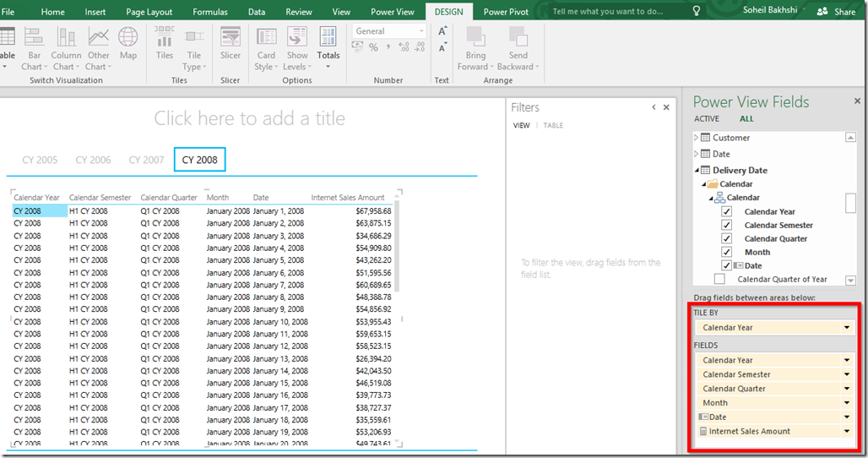This screenshot has width=868, height=458.
Task: Open the Insert ribbon tab
Action: [x=95, y=12]
